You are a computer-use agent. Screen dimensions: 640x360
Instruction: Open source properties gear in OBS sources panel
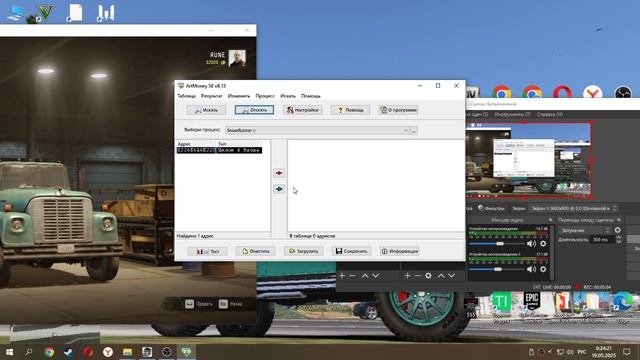pos(428,276)
